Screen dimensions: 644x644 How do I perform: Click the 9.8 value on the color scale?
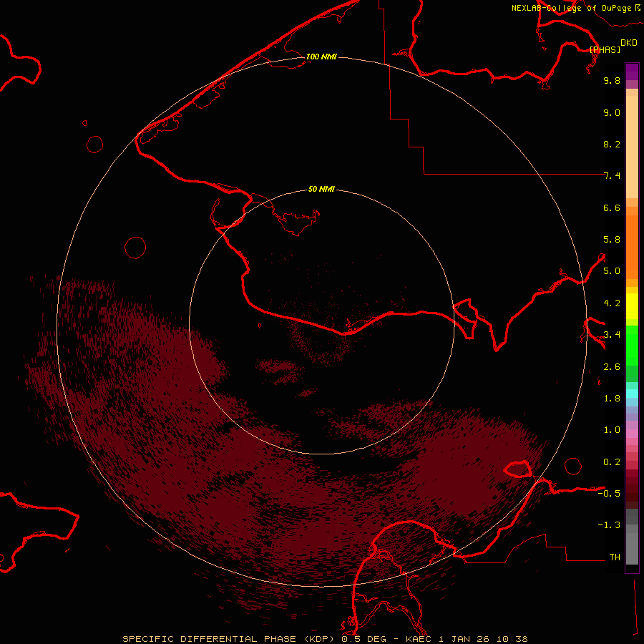612,80
